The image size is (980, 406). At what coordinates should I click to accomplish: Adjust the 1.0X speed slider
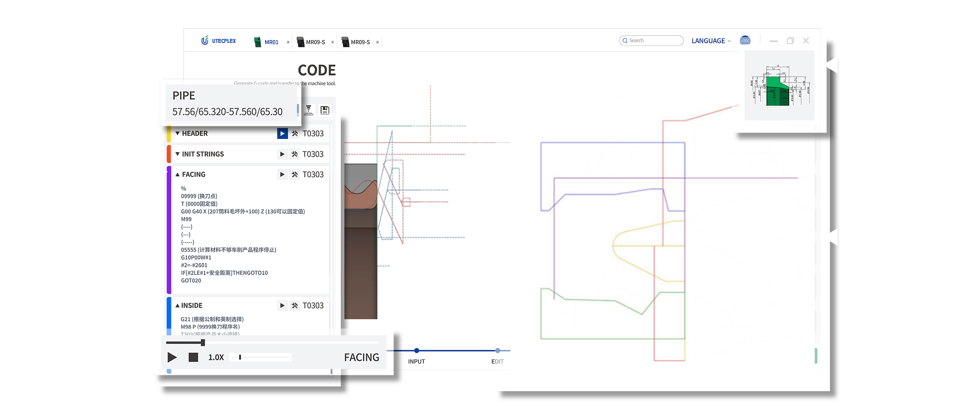(240, 357)
